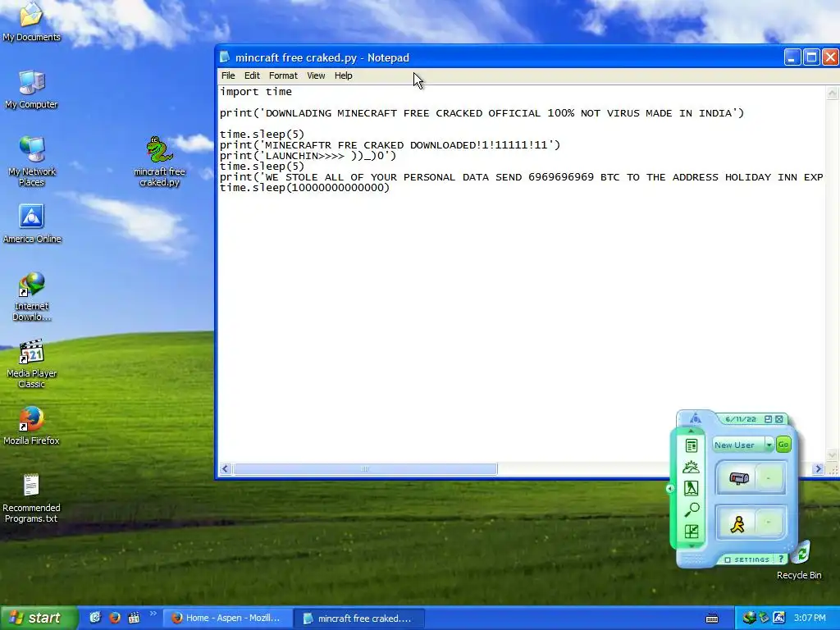The image size is (840, 630).
Task: Close the AOL widget with its X icon
Action: 779,419
